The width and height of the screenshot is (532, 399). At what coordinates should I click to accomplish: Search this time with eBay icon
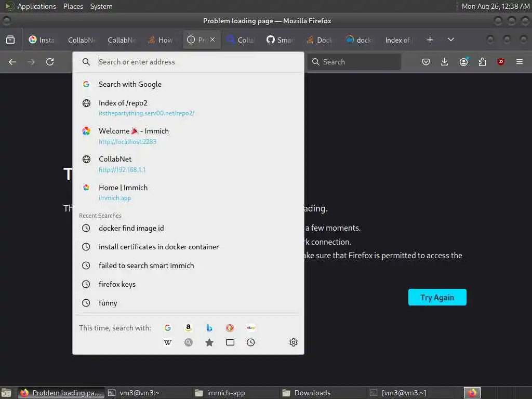(x=251, y=328)
